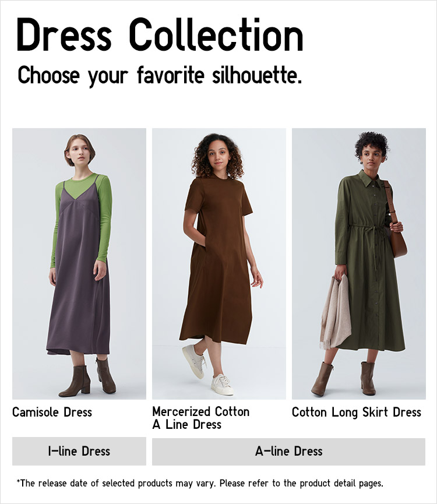Open the Cotton Long Skirt Dress photo

pos(358,263)
